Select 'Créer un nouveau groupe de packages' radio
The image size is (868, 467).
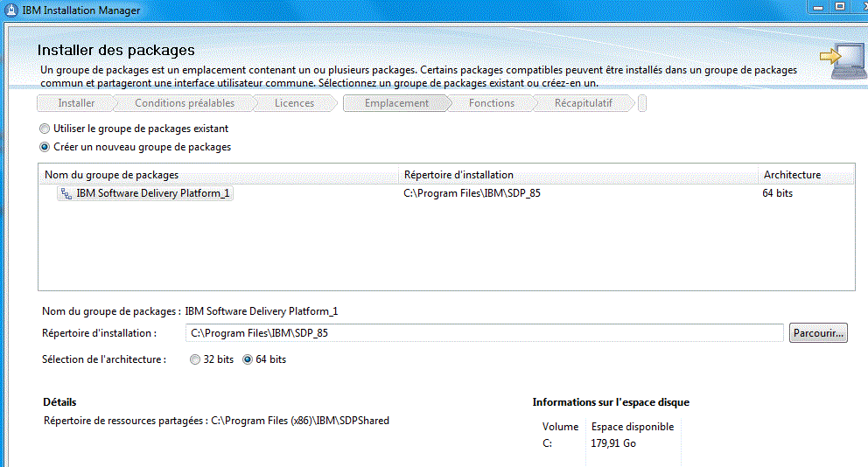coord(45,147)
